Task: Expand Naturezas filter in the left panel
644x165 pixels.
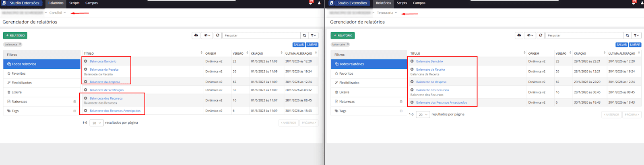Action: 74,102
